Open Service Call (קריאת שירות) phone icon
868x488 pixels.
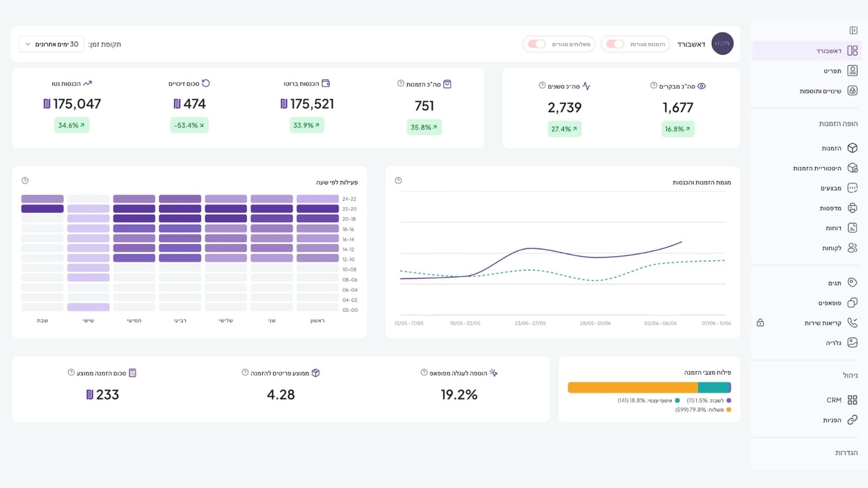852,323
